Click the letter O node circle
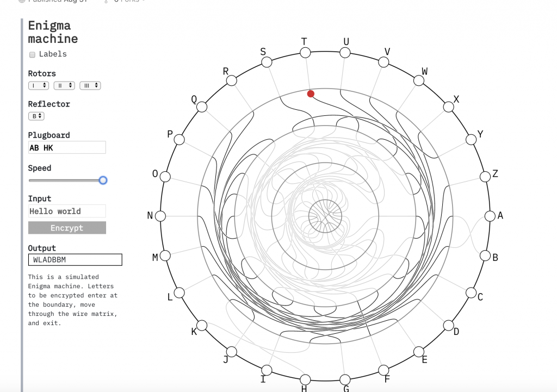 click(165, 177)
